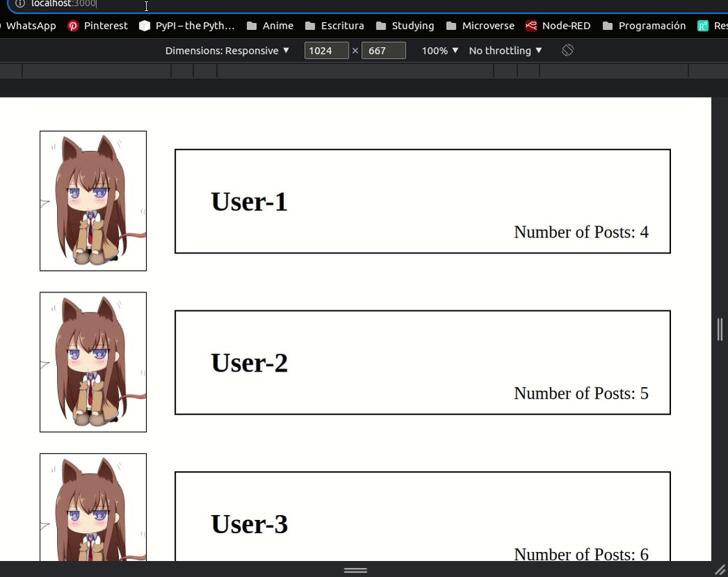The width and height of the screenshot is (728, 577).
Task: Open the PyPI bookmark
Action: (x=187, y=26)
